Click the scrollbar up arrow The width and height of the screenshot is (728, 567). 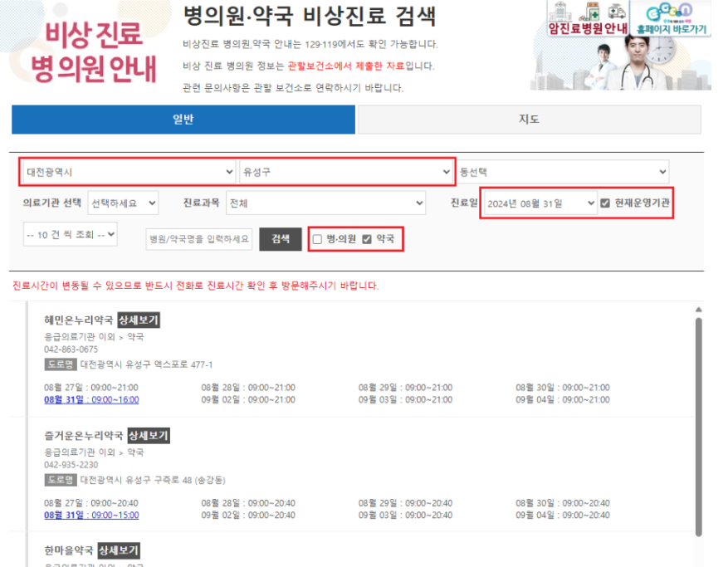pos(698,310)
